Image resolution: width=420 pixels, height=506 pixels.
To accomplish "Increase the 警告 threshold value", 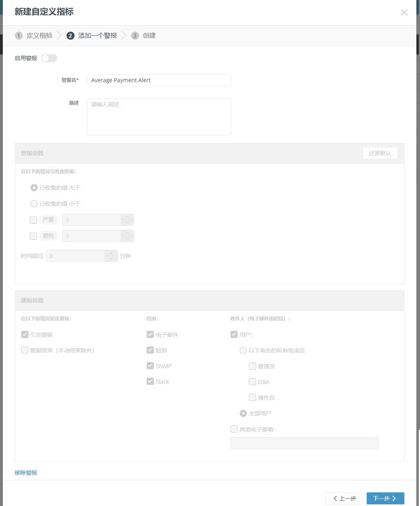I will coord(127,233).
